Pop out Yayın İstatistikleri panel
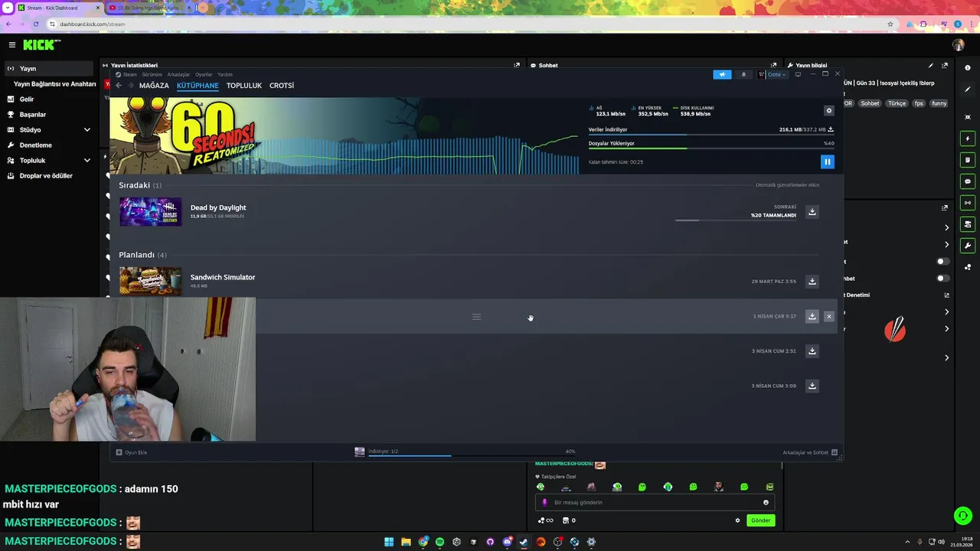 [x=517, y=65]
